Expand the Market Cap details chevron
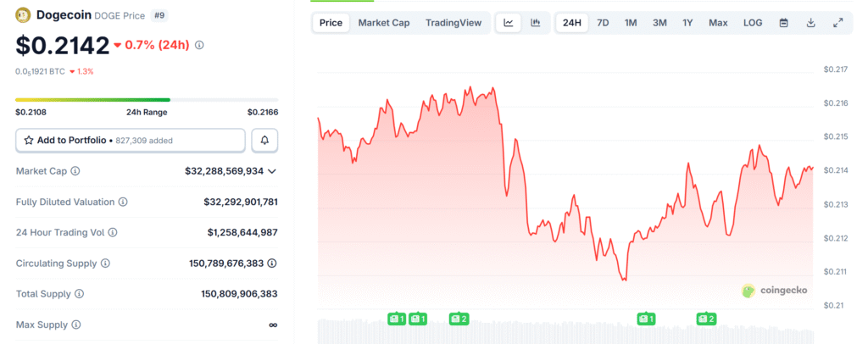The image size is (868, 344). click(x=272, y=171)
